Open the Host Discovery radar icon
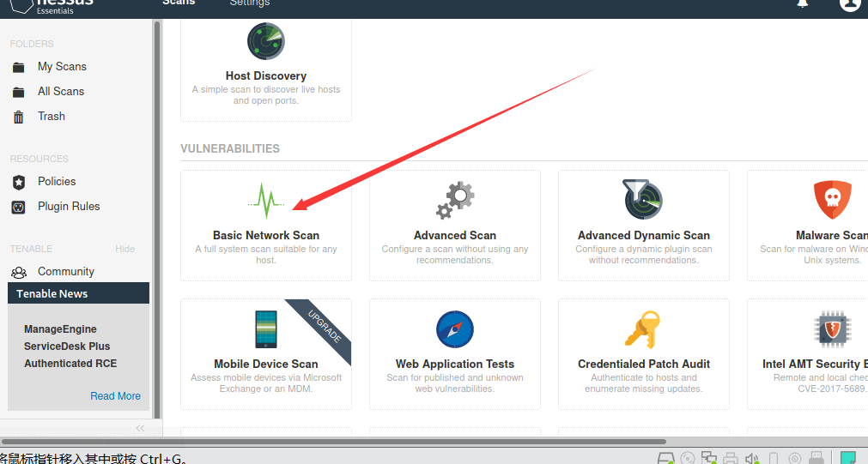 point(265,41)
